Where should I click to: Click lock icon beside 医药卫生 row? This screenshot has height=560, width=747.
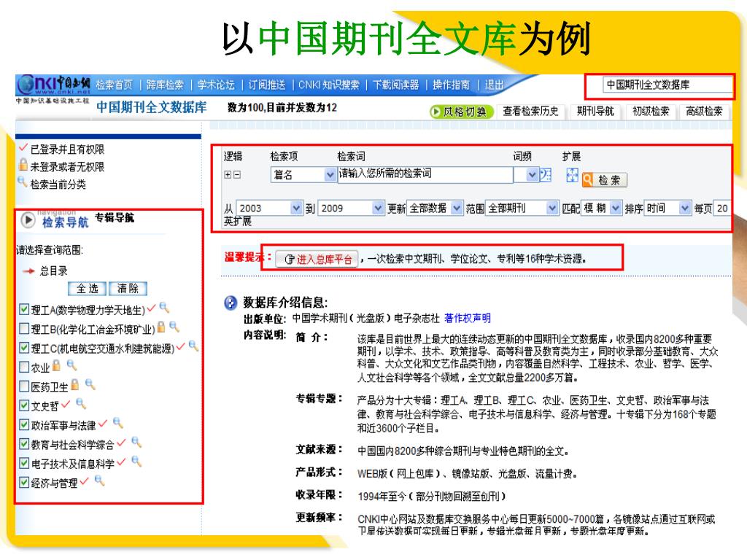pyautogui.click(x=75, y=384)
